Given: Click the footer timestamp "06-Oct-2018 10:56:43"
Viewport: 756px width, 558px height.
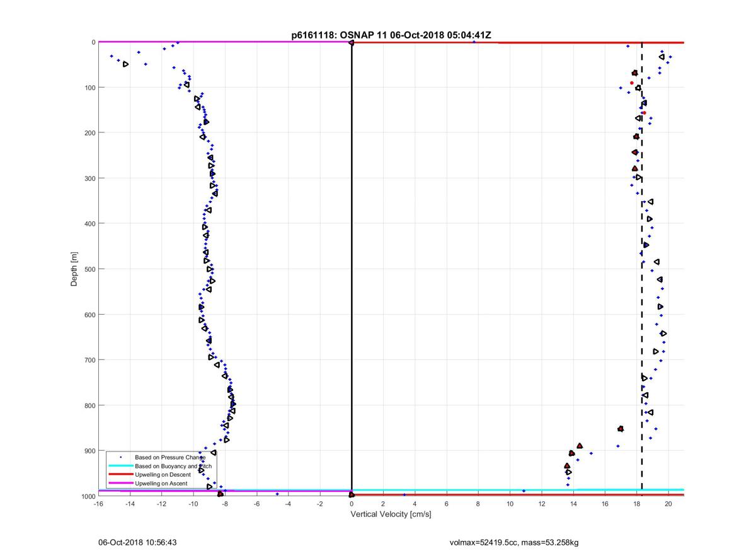Looking at the screenshot, I should 137,542.
